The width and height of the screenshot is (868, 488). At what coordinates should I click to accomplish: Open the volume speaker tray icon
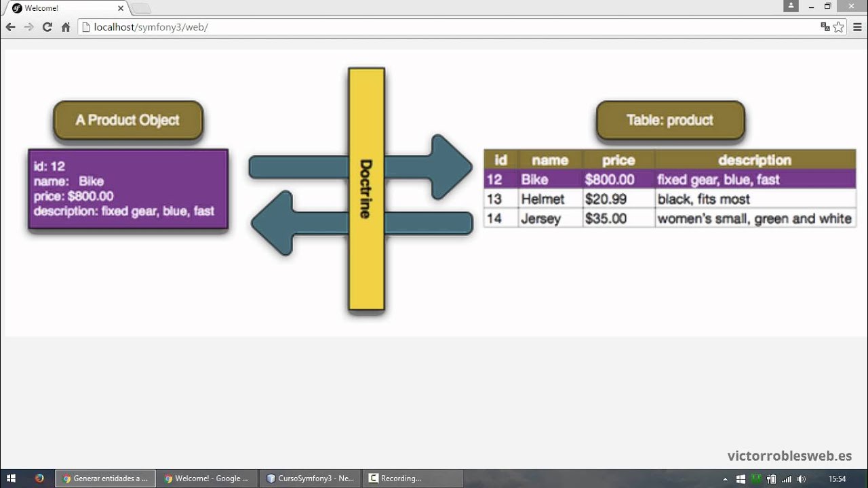pos(802,479)
